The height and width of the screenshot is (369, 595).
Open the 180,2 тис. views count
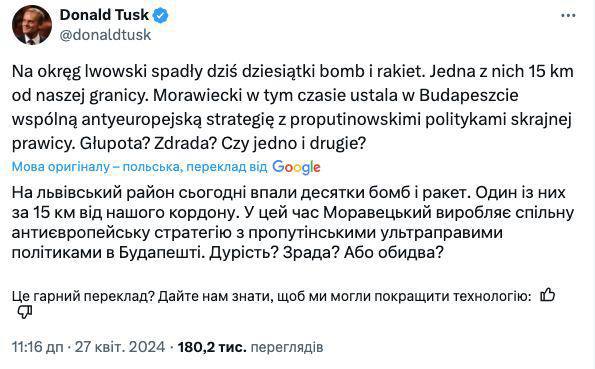tap(212, 347)
